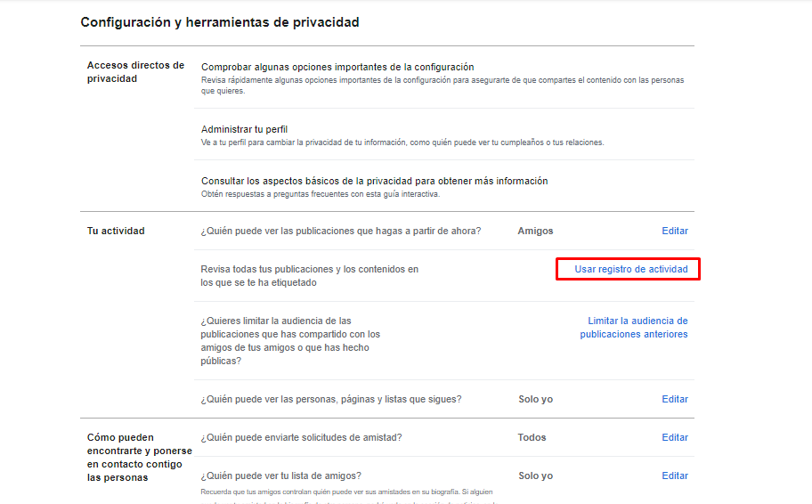This screenshot has width=812, height=504.
Task: Click Editar for people, pages and lists followed
Action: coord(674,399)
